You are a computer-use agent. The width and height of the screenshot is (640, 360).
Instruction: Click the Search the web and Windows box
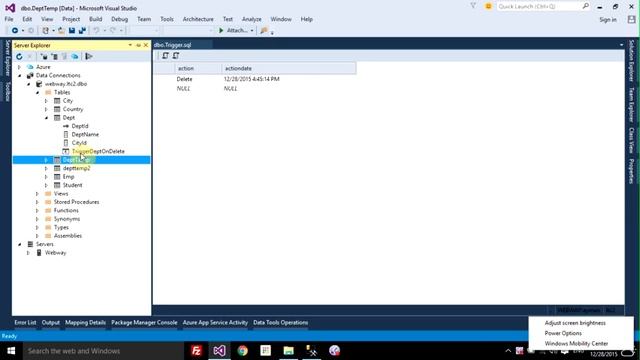click(x=103, y=351)
